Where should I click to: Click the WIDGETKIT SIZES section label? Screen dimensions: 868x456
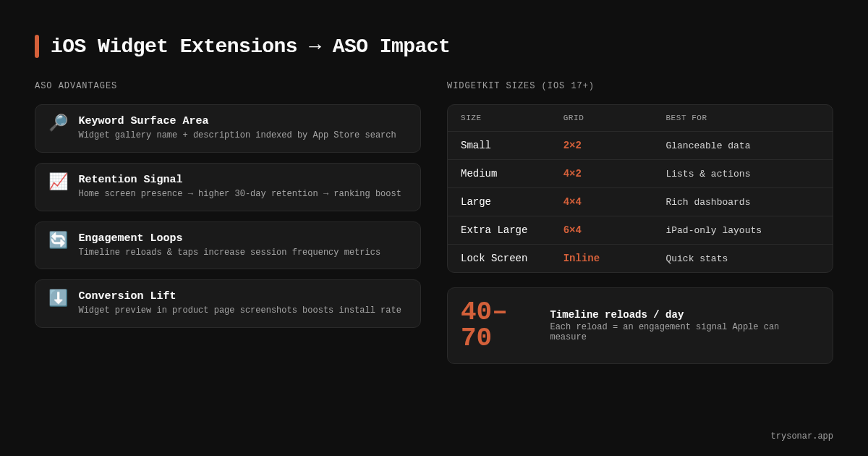(x=521, y=86)
